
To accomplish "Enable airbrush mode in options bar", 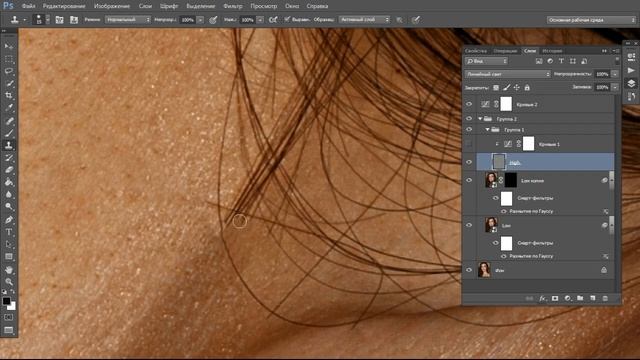I will (x=273, y=20).
